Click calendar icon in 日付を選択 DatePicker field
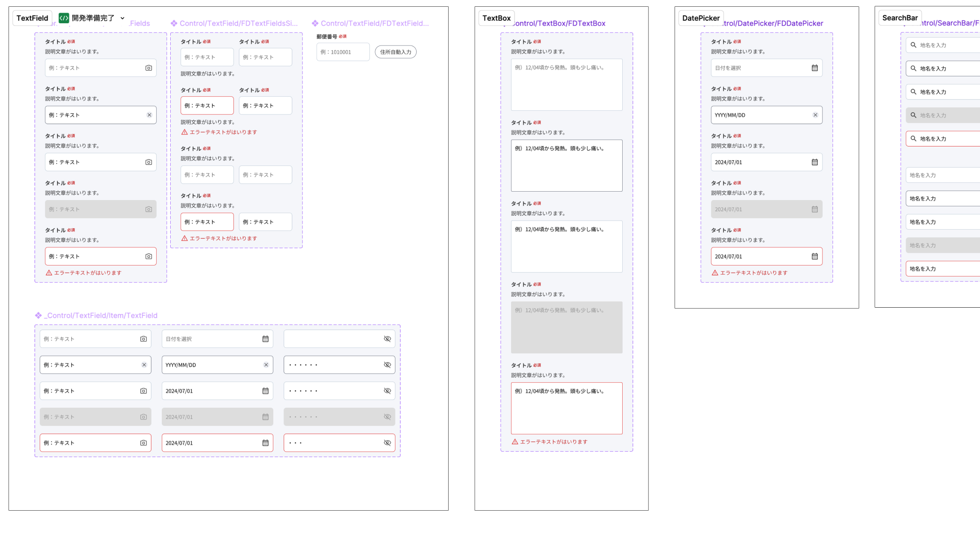This screenshot has height=536, width=980. 814,68
